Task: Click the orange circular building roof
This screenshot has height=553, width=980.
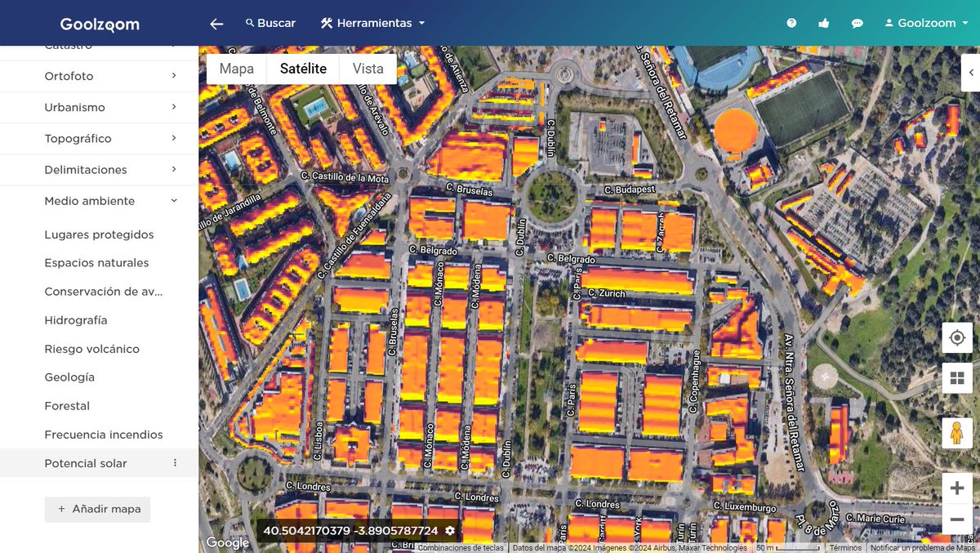Action: [735, 131]
